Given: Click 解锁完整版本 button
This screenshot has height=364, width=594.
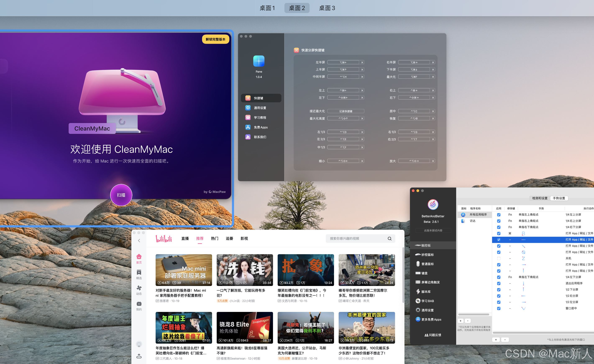Looking at the screenshot, I should pyautogui.click(x=215, y=39).
